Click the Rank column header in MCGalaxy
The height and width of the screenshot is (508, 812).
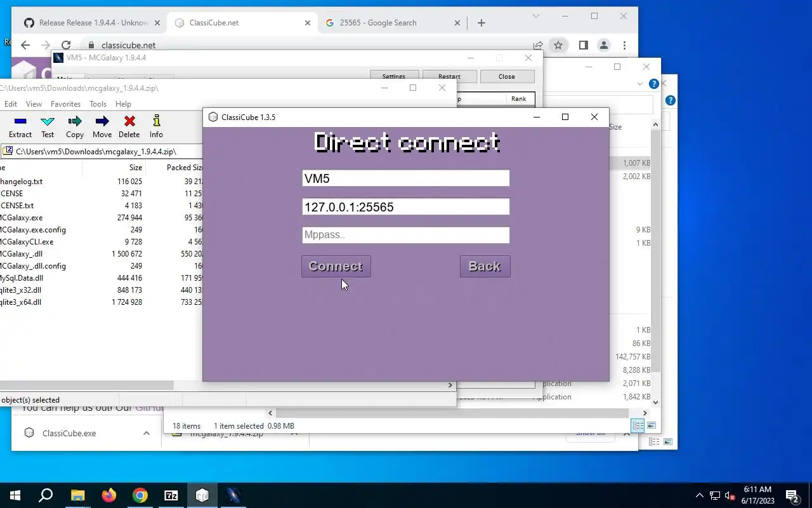point(519,98)
